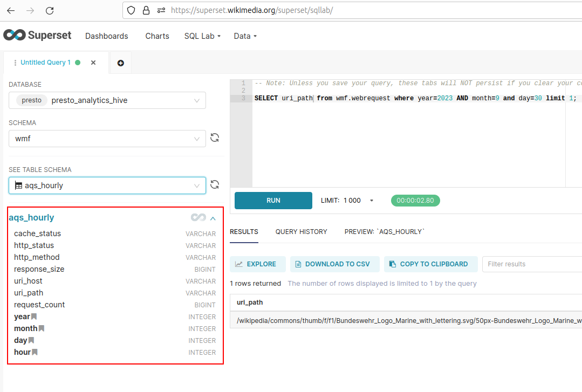
Task: Toggle the pin on the day column
Action: 30,340
